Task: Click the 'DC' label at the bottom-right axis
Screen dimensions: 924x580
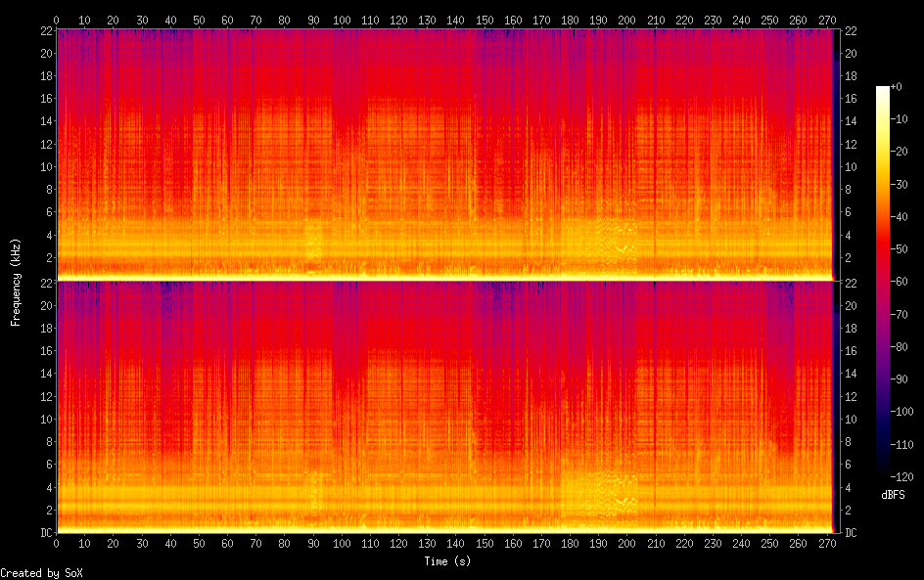Action: click(x=851, y=533)
